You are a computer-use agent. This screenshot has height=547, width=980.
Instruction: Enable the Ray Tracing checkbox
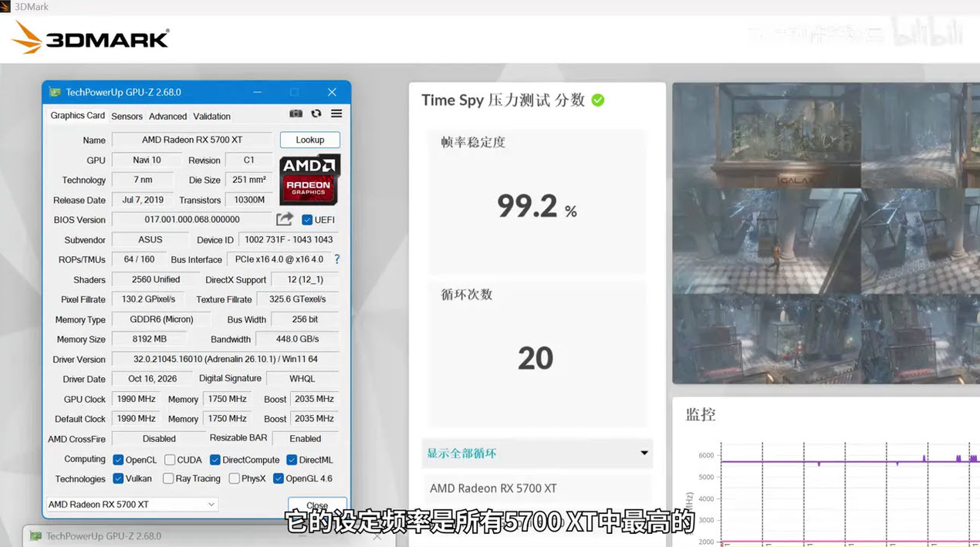[x=168, y=478]
